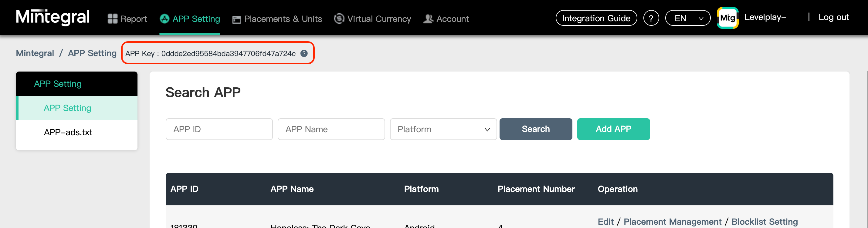Expand the Platform filter dropdown
Image resolution: width=868 pixels, height=228 pixels.
tap(443, 129)
